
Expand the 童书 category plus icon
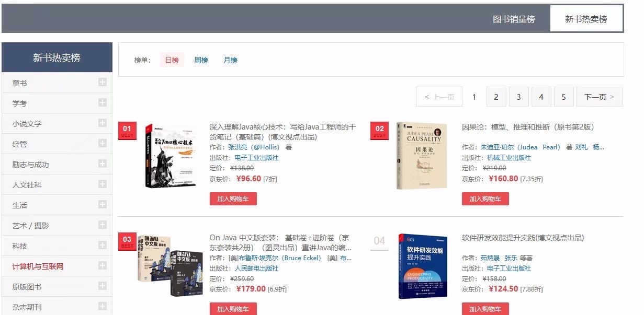(x=103, y=83)
